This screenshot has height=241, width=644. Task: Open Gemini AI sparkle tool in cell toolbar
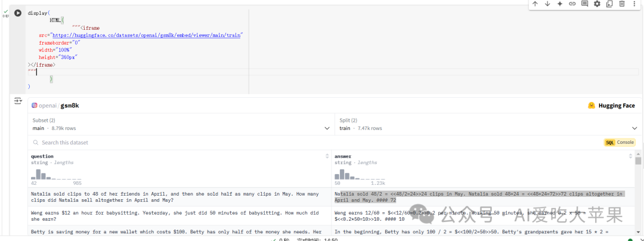(x=559, y=4)
